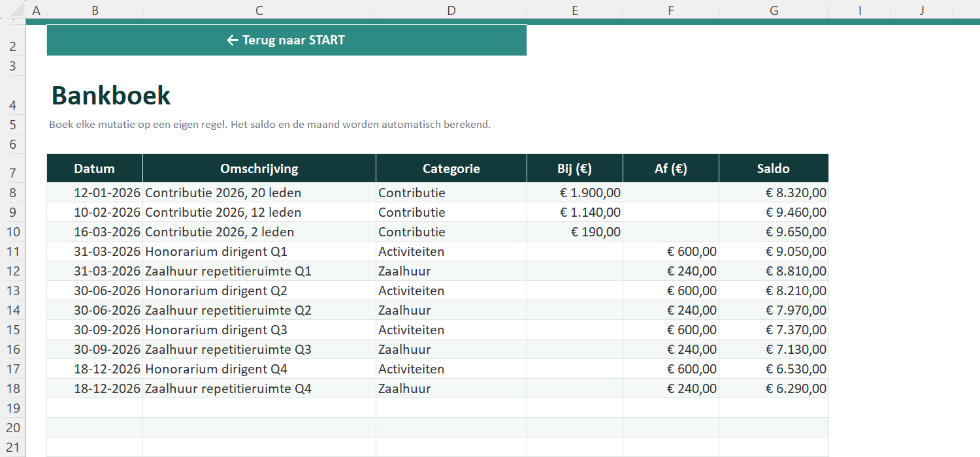Select amount cell € 190,00
This screenshot has width=980, height=457.
click(575, 232)
